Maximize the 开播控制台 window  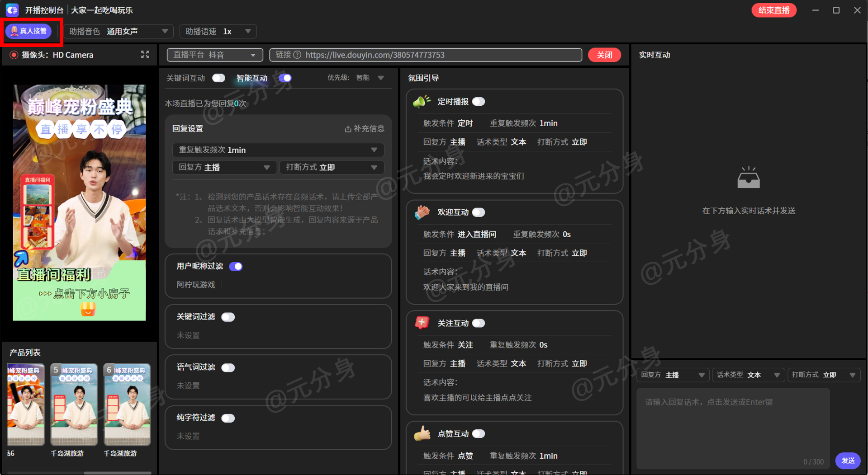836,10
